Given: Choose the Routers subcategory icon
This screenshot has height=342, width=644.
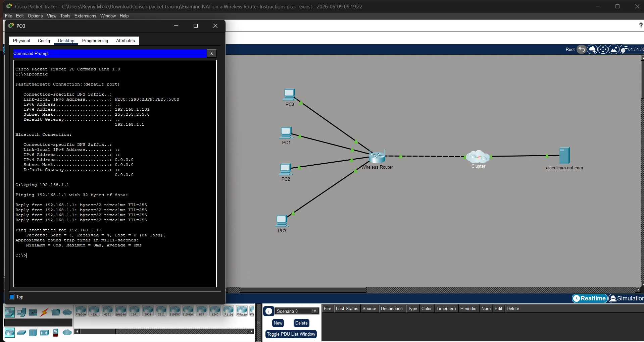Looking at the screenshot, I should point(10,333).
